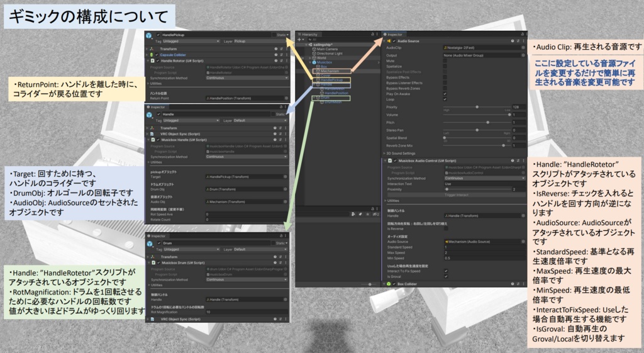Image resolution: width=644 pixels, height=353 pixels.
Task: Pick object for Drum Obj field
Action: [285, 189]
